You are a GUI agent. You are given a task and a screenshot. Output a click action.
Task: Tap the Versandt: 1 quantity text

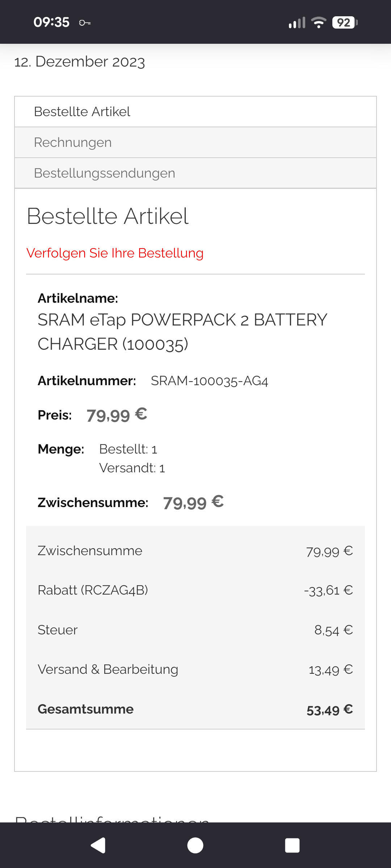coord(132,468)
